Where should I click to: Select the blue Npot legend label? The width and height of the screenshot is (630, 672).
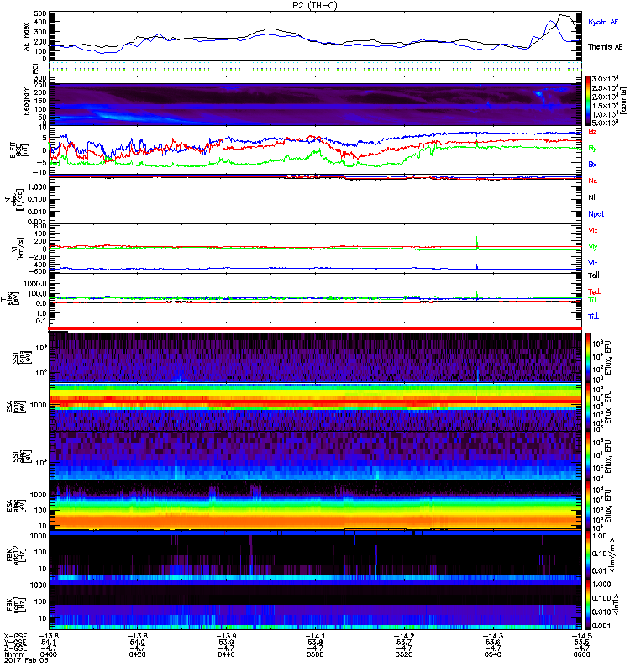point(596,214)
